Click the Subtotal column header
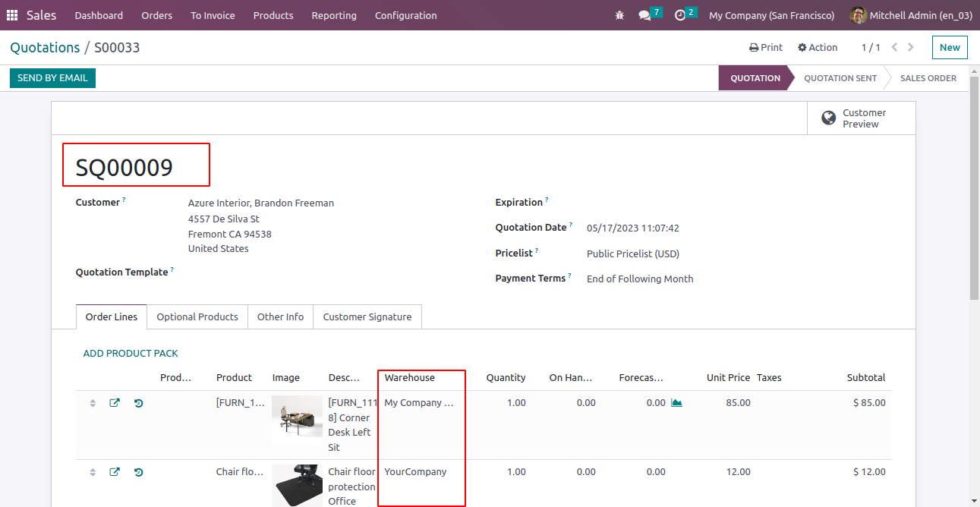Screen dimensions: 980x507 coord(866,377)
